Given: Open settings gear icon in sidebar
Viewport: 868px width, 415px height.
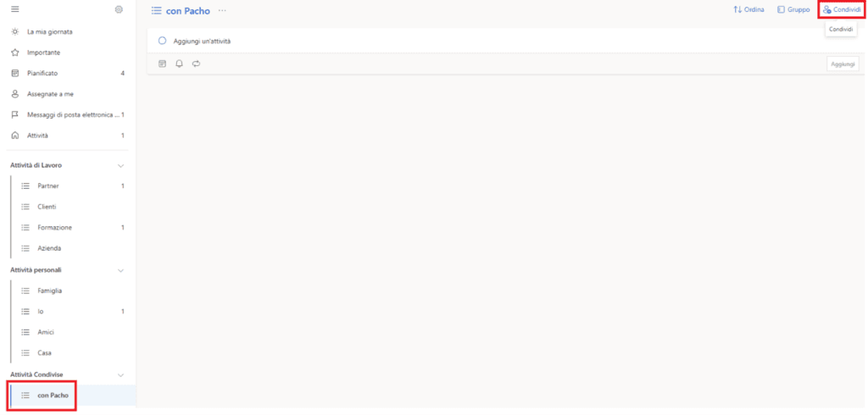Looking at the screenshot, I should pyautogui.click(x=119, y=9).
